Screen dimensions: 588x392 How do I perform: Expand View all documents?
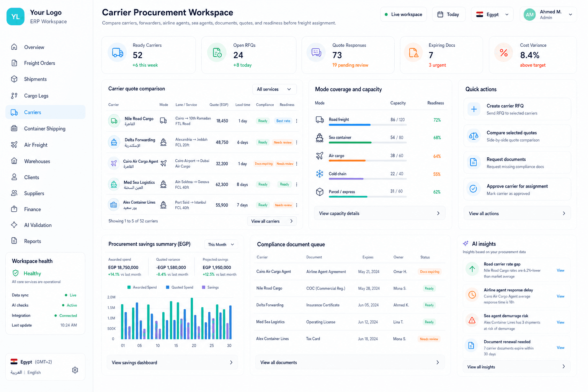(x=350, y=363)
